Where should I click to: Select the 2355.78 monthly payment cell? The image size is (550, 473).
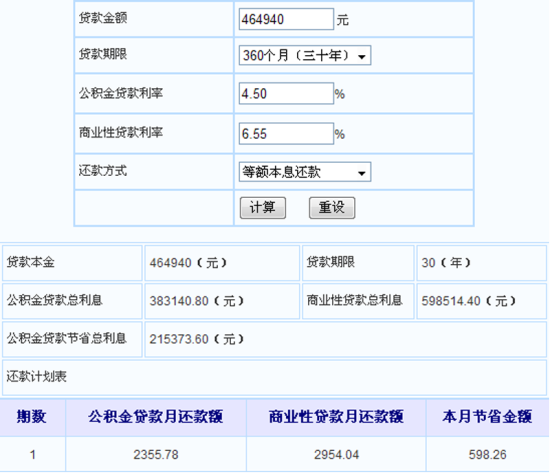point(156,455)
